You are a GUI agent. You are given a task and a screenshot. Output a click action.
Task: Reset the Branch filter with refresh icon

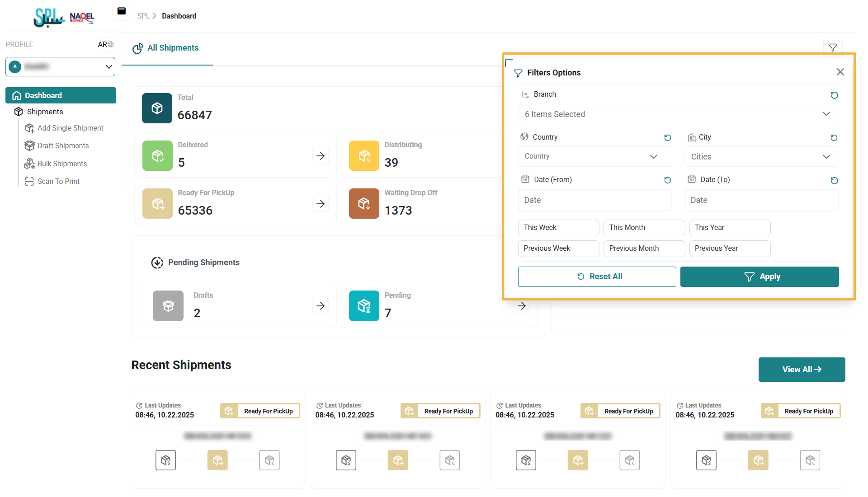[834, 95]
